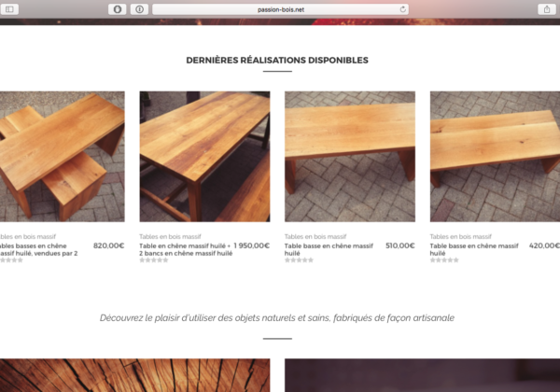Click star rating under 510,00€ low table
This screenshot has height=392, width=560.
pos(299,260)
